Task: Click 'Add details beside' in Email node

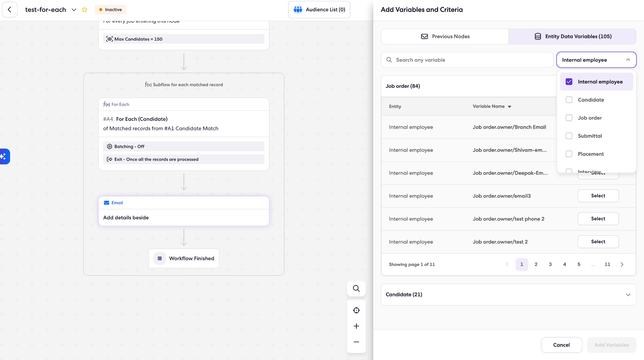Action: click(126, 217)
